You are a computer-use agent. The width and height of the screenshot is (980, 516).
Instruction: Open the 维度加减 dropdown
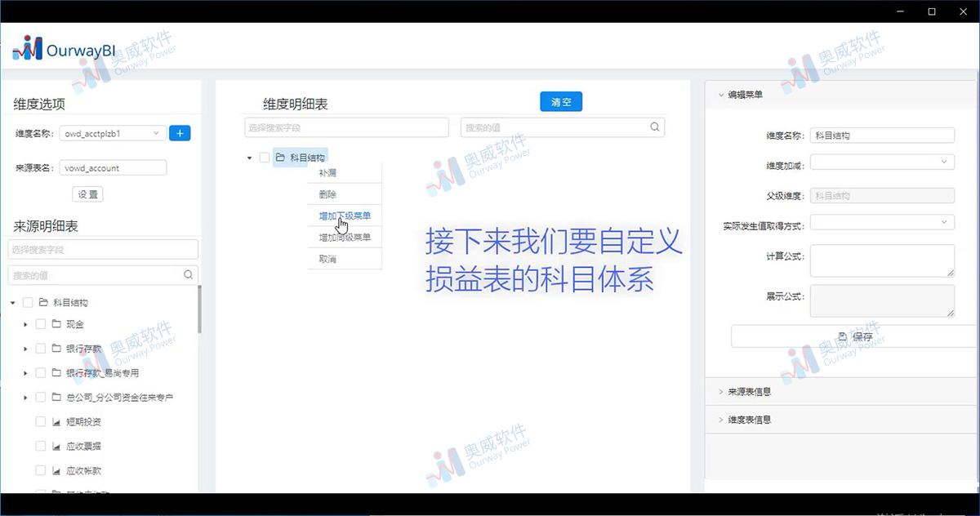coord(882,162)
